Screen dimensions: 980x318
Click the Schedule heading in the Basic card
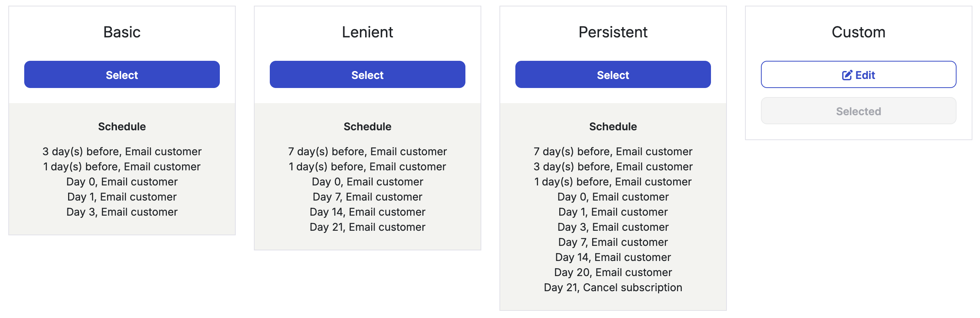[x=122, y=127]
